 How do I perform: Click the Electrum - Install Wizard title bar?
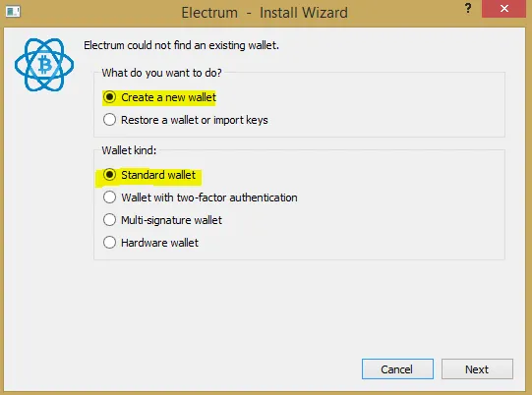(265, 13)
